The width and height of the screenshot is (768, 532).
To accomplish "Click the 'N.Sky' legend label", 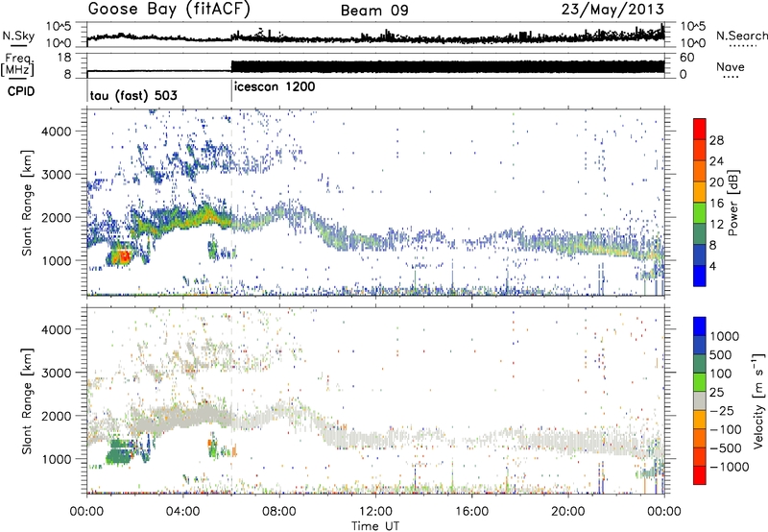I will click(18, 36).
